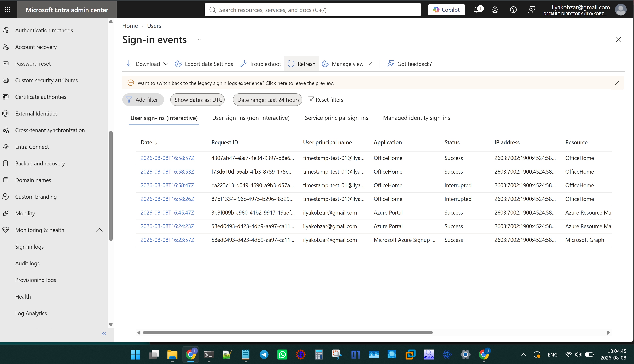The height and width of the screenshot is (364, 634).
Task: Open Password reset in sidebar
Action: pyautogui.click(x=33, y=64)
